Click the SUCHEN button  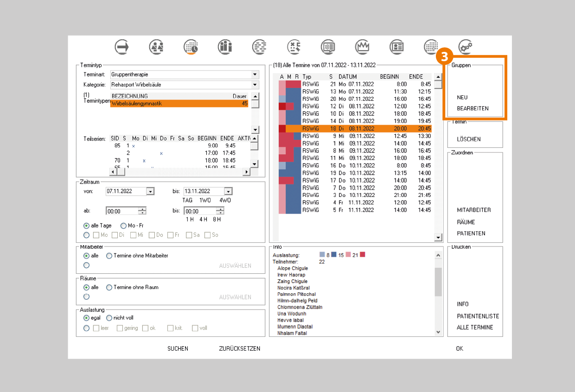(x=178, y=348)
